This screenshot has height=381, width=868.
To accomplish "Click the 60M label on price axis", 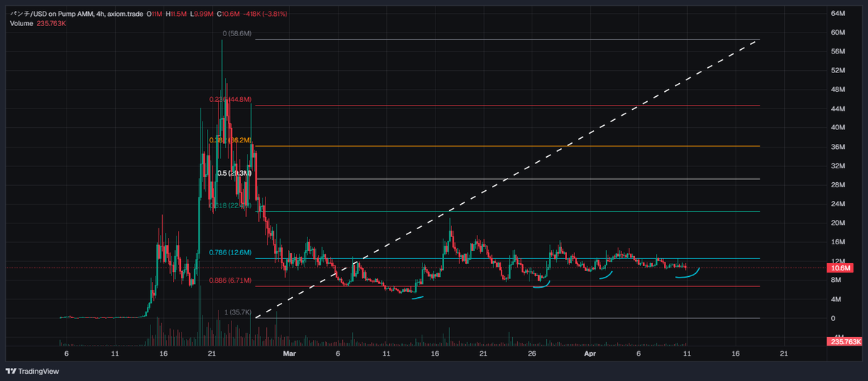I will pos(838,33).
